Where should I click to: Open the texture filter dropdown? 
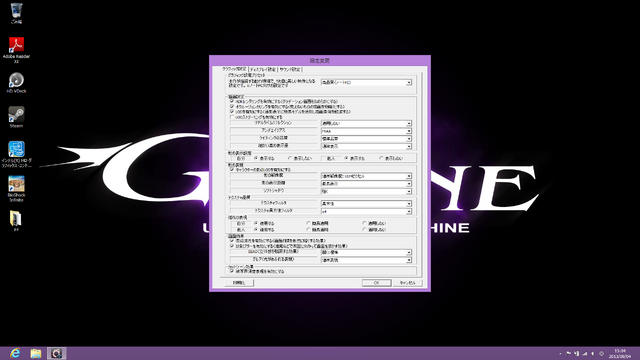366,204
